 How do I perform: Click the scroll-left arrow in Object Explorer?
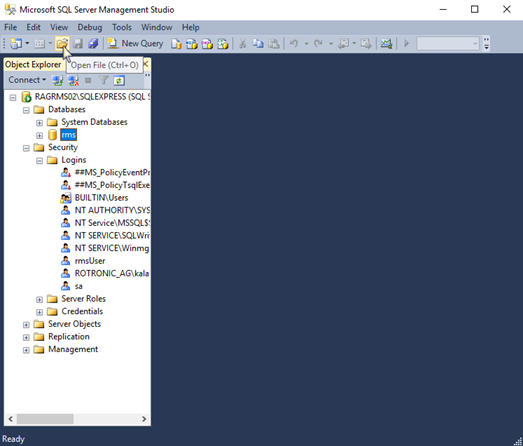coord(10,419)
